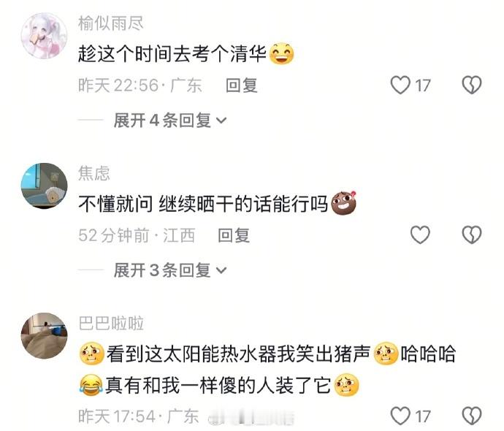Tap the laughing-crying emoji before 真有和我
Image resolution: width=504 pixels, height=431 pixels.
click(x=91, y=385)
